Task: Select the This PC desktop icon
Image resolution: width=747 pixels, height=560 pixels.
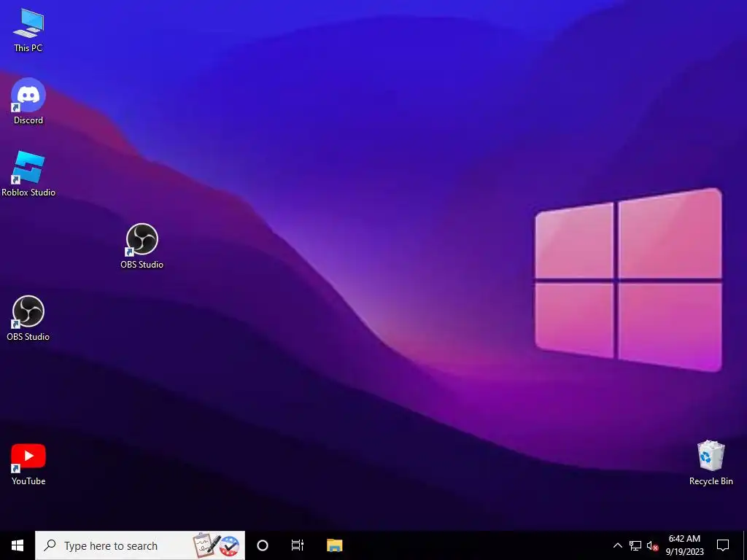Action: coord(28,29)
